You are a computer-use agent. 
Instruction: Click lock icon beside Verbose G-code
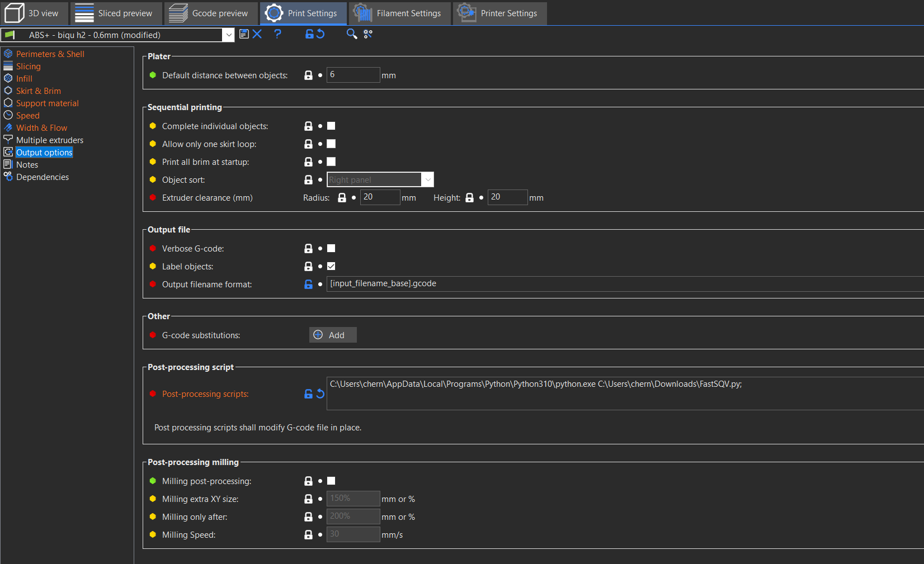pyautogui.click(x=308, y=249)
